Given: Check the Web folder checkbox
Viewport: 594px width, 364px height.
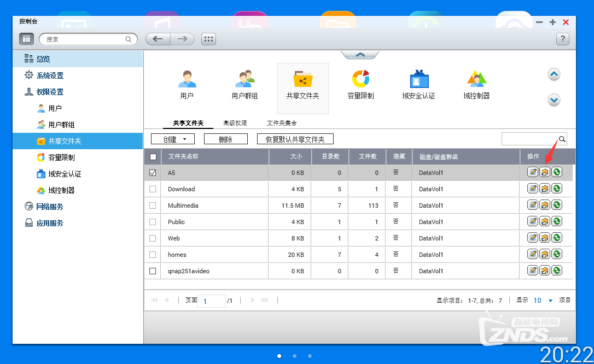Looking at the screenshot, I should 153,238.
